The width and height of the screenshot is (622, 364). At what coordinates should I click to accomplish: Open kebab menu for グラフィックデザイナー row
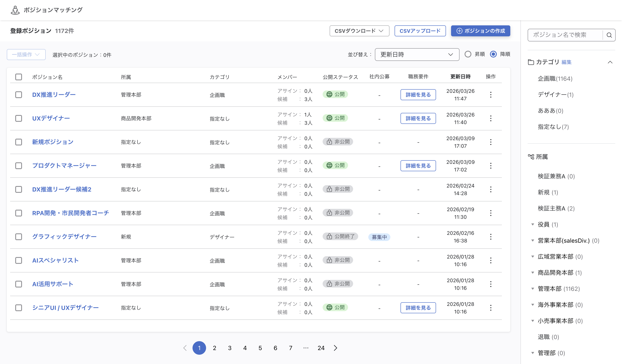pyautogui.click(x=490, y=237)
